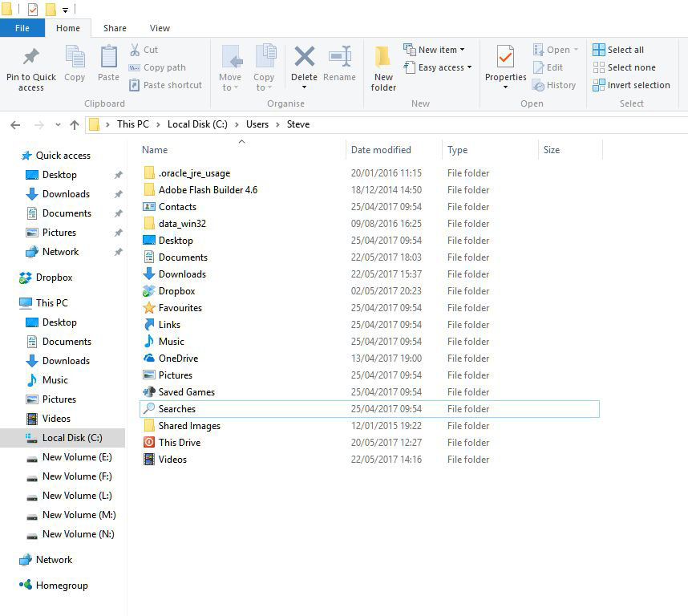Select Local Disk (C:) in navigation pane

click(63, 438)
